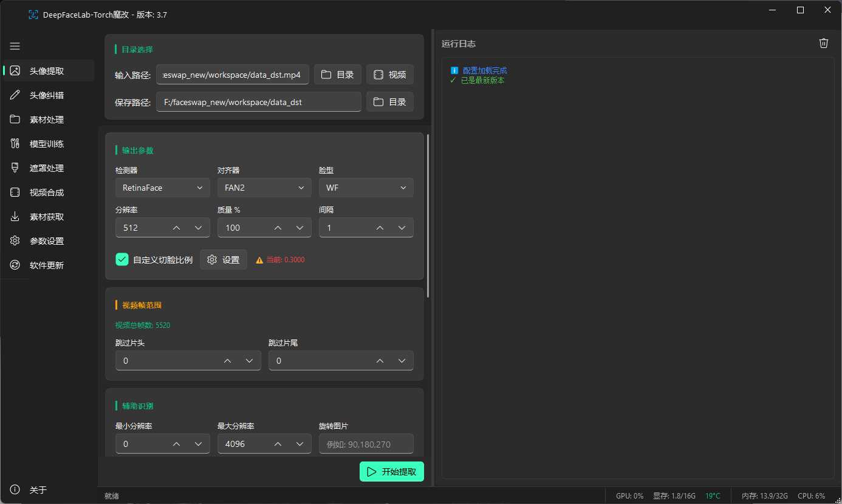Go to 遮罩处理 mask processing

47,168
